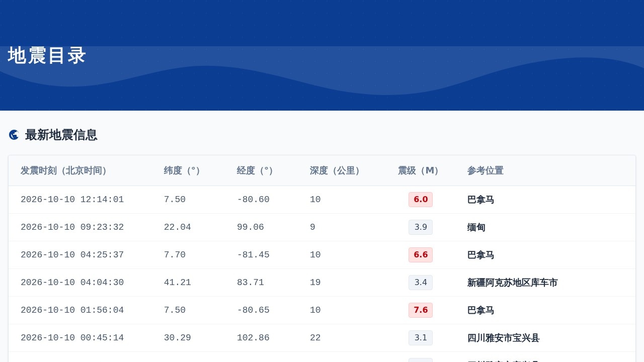Viewport: 644px width, 362px height.
Task: Select the 2026-10-10 12:14:01 time cell
Action: tap(72, 200)
